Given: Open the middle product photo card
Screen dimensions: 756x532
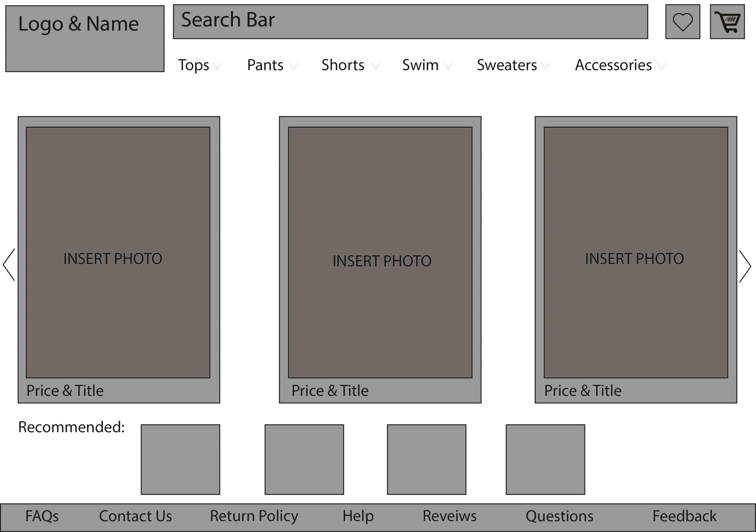Looking at the screenshot, I should click(x=380, y=252).
